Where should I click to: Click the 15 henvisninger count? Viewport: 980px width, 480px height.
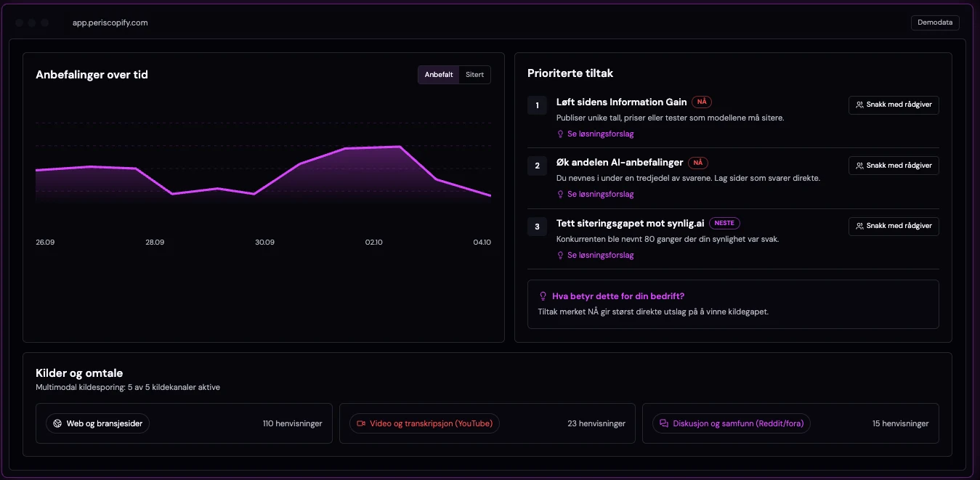click(901, 423)
